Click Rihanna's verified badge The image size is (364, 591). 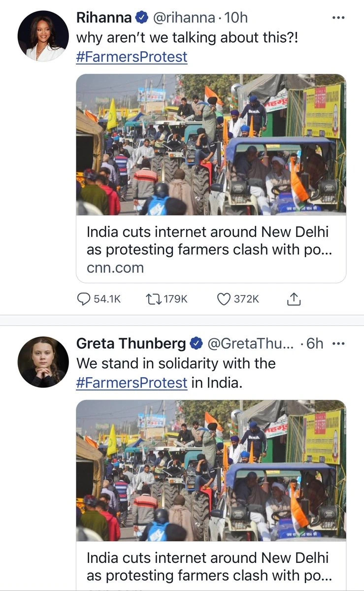142,18
